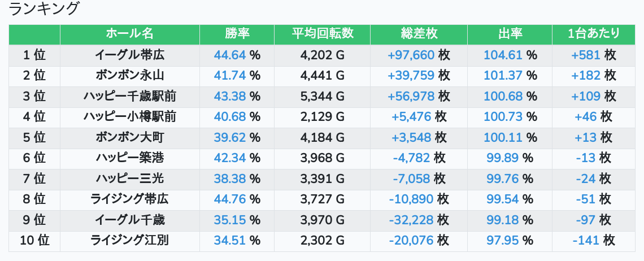644x261 pixels.
Task: Click the ハッピー三光 hall name
Action: [x=130, y=179]
